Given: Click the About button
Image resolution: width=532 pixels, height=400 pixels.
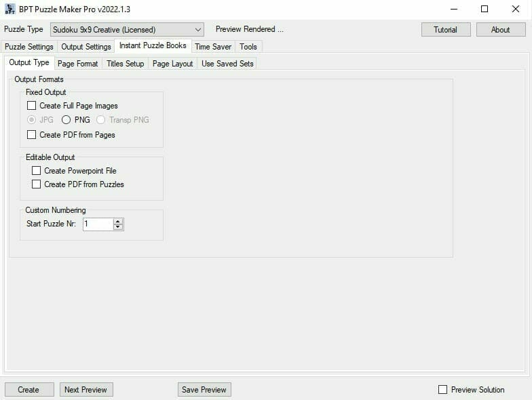Looking at the screenshot, I should [501, 30].
